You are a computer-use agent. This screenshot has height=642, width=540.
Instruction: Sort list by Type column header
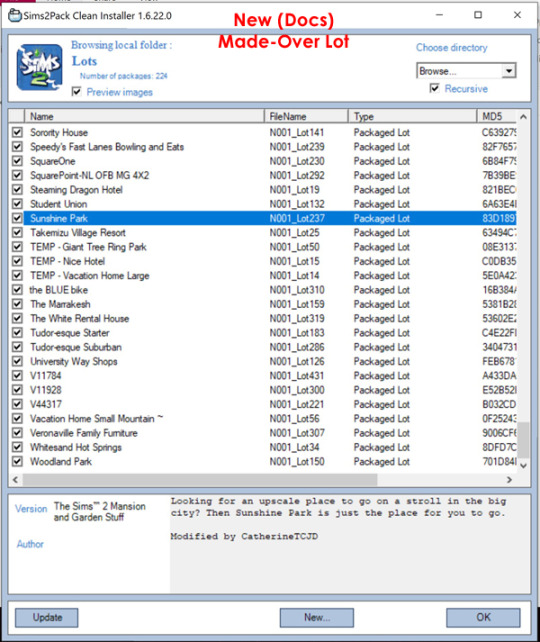click(412, 116)
